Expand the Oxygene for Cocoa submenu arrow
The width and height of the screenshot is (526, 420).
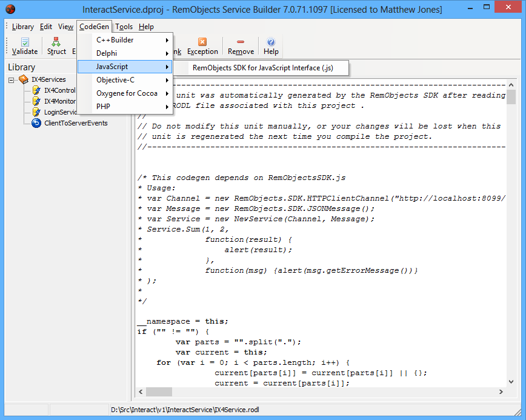click(167, 93)
